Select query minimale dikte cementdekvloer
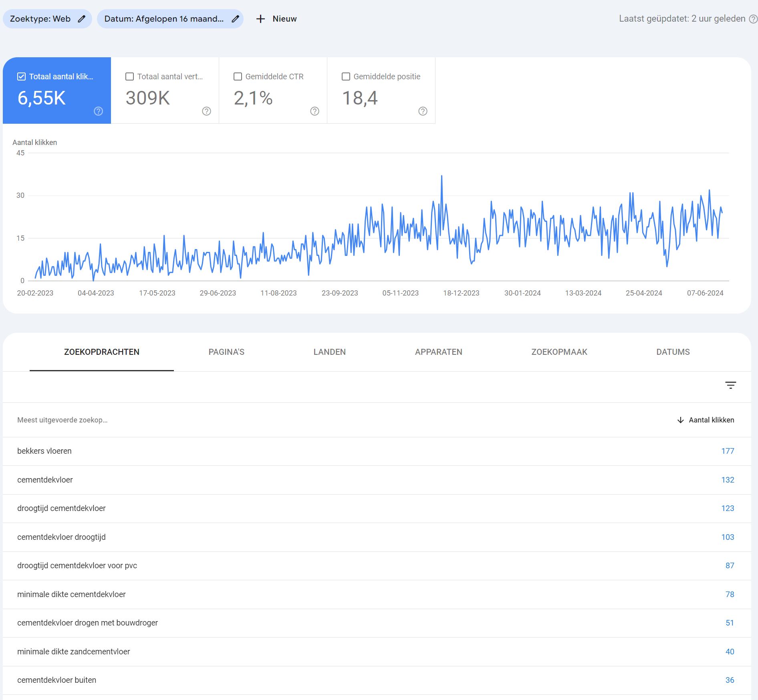The image size is (758, 700). pyautogui.click(x=377, y=594)
